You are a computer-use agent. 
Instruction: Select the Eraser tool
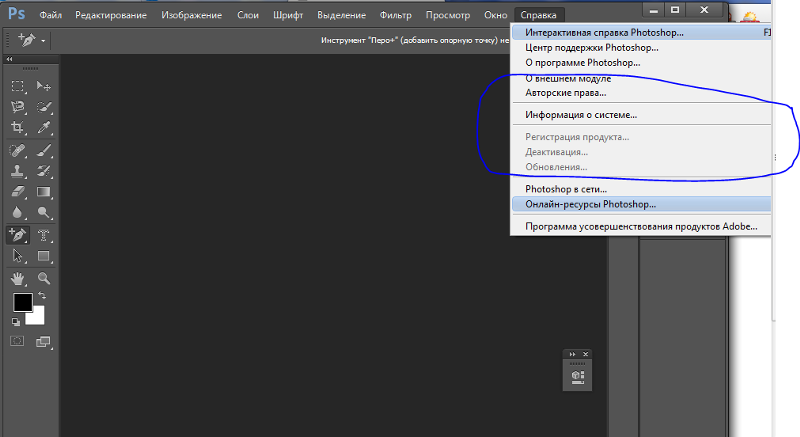point(18,192)
